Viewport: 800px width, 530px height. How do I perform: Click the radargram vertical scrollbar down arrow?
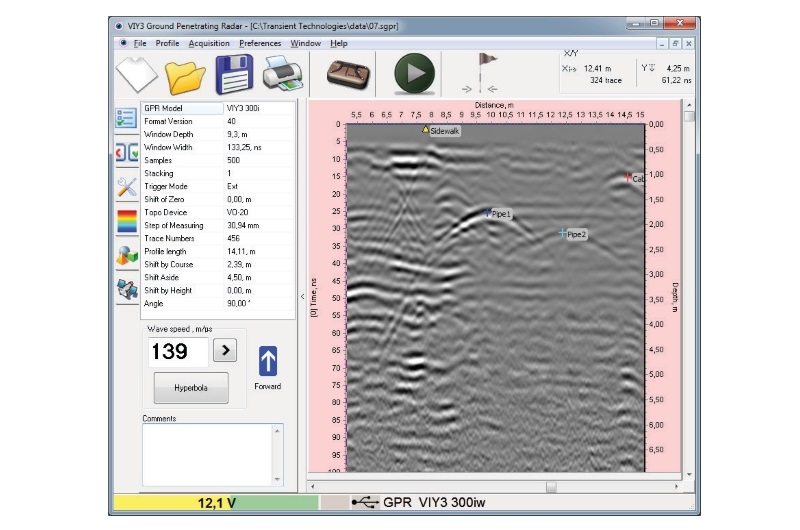(689, 474)
